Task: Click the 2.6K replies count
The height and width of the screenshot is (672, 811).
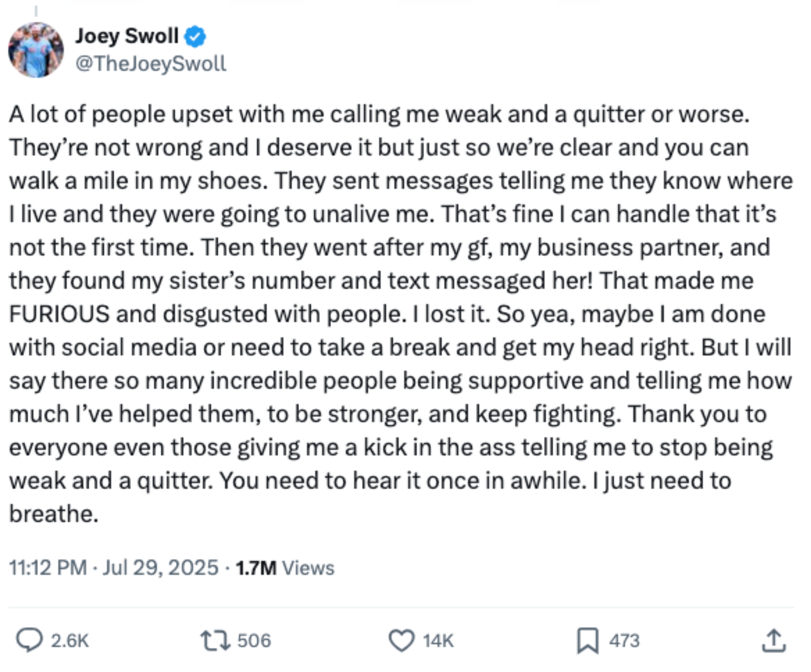Action: 70,641
